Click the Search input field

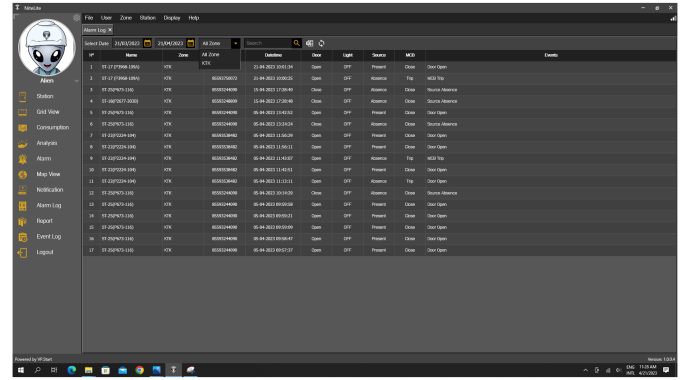(268, 43)
